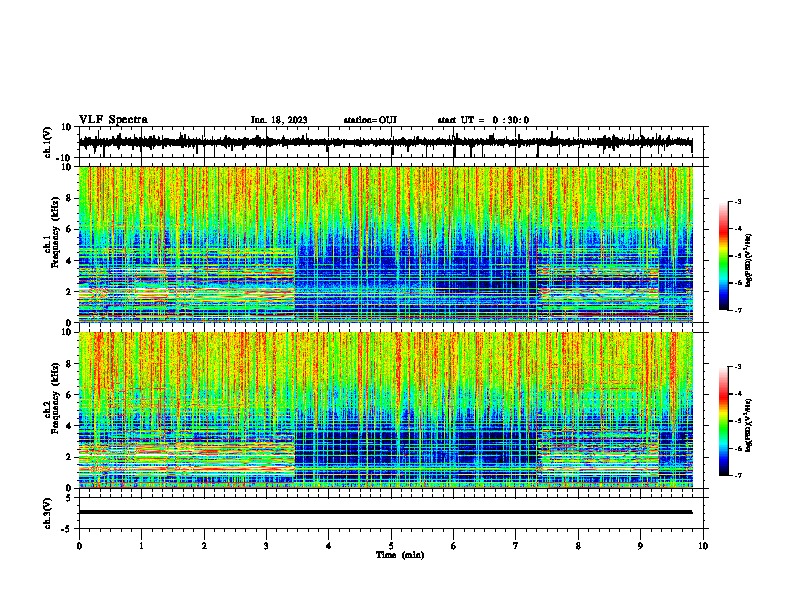
Task: Click the "start UT = 0 :30: 0" text
Action: tap(483, 120)
